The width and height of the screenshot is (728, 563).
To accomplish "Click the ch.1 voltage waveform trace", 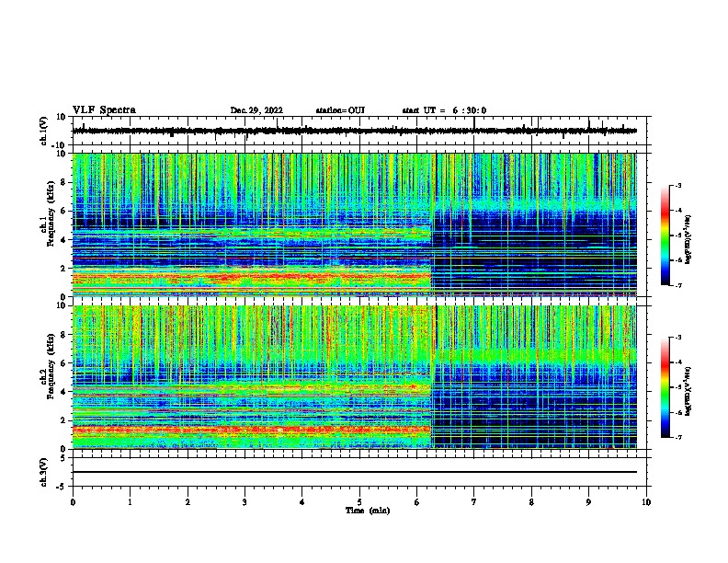I will click(x=355, y=131).
